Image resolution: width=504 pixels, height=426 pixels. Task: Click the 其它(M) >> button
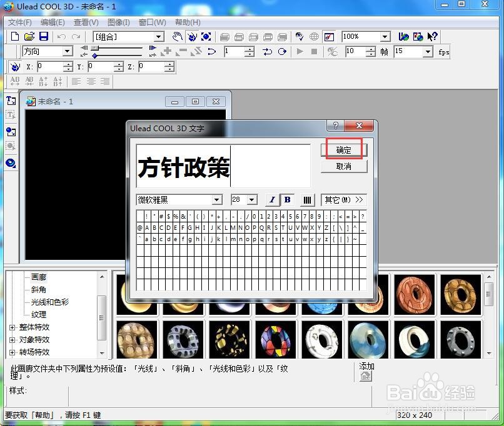343,200
